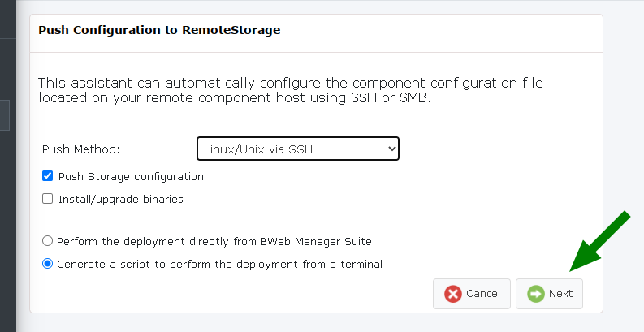Click the dark left sidebar strip
Viewport: 644px width, 332px height.
[x=8, y=166]
